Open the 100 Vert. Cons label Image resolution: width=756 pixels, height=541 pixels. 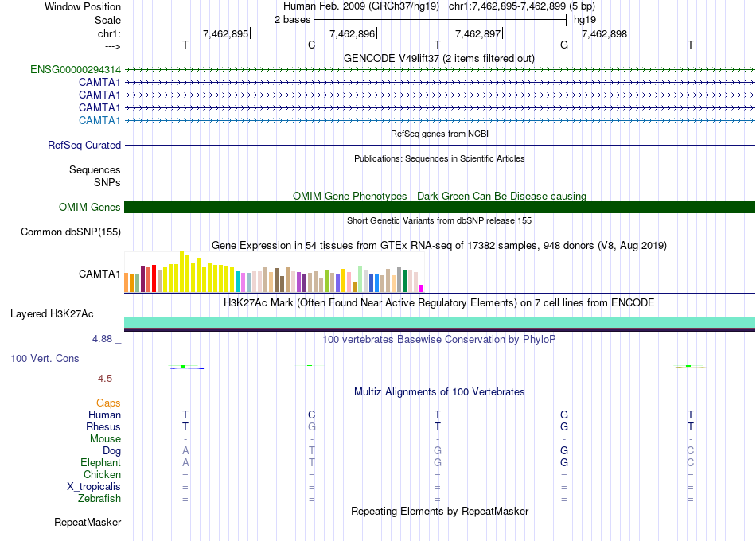pos(45,358)
